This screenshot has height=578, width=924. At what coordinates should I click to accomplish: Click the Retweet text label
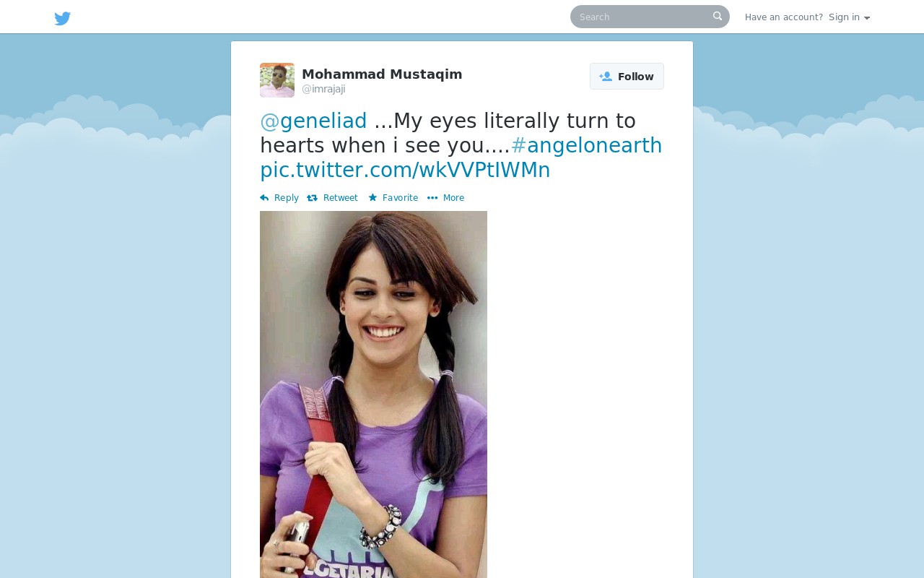(x=341, y=198)
